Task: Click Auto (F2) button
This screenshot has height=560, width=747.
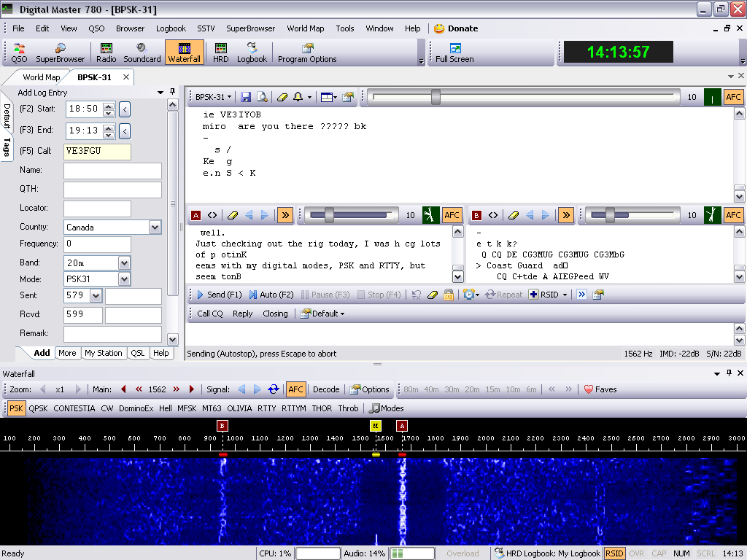Action: click(271, 295)
